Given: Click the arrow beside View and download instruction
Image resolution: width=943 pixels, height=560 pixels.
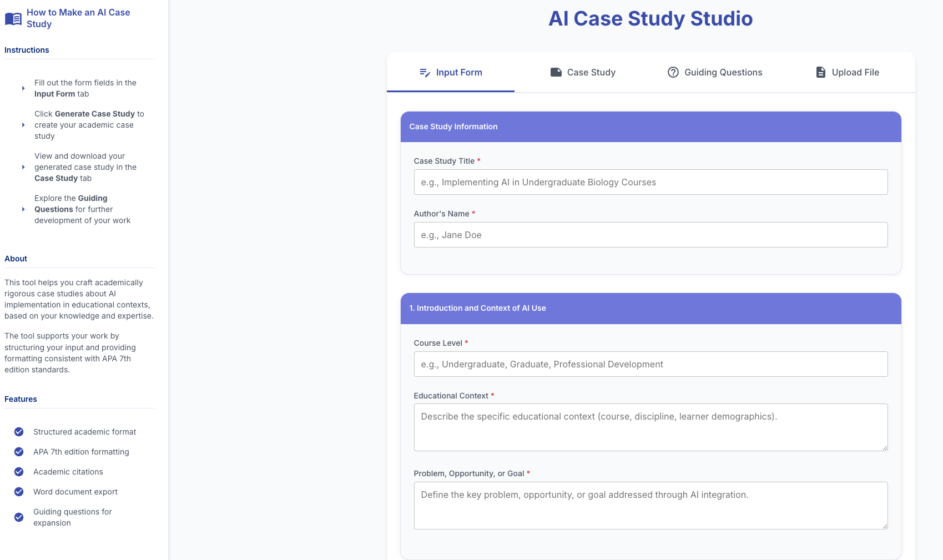Looking at the screenshot, I should (x=23, y=167).
